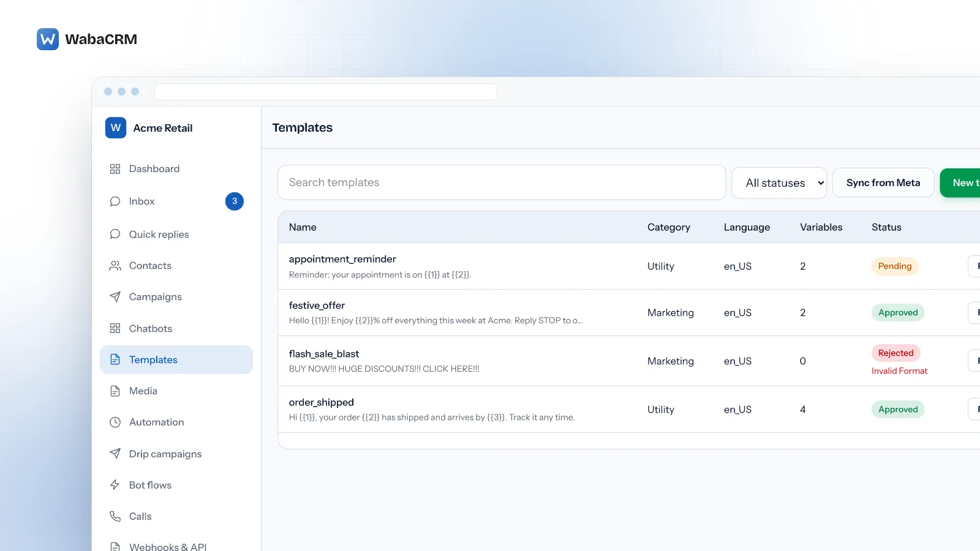Viewport: 980px width, 551px height.
Task: Open Drip campaigns
Action: pos(176,454)
